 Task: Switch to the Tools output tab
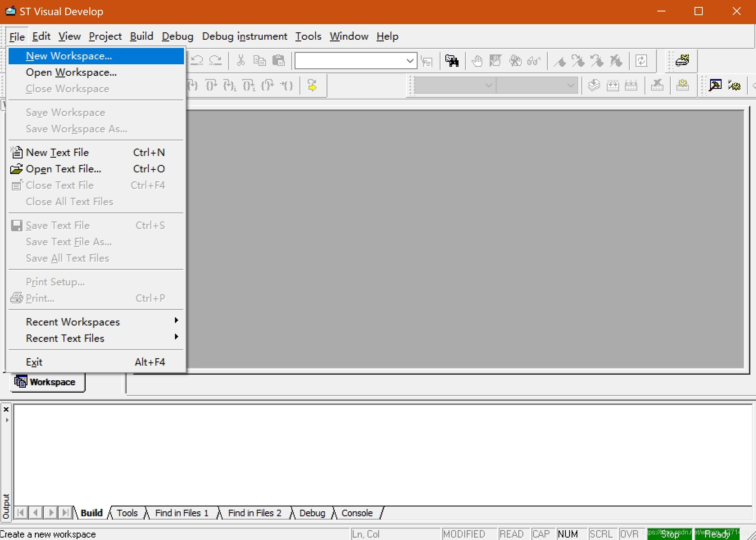coord(127,513)
